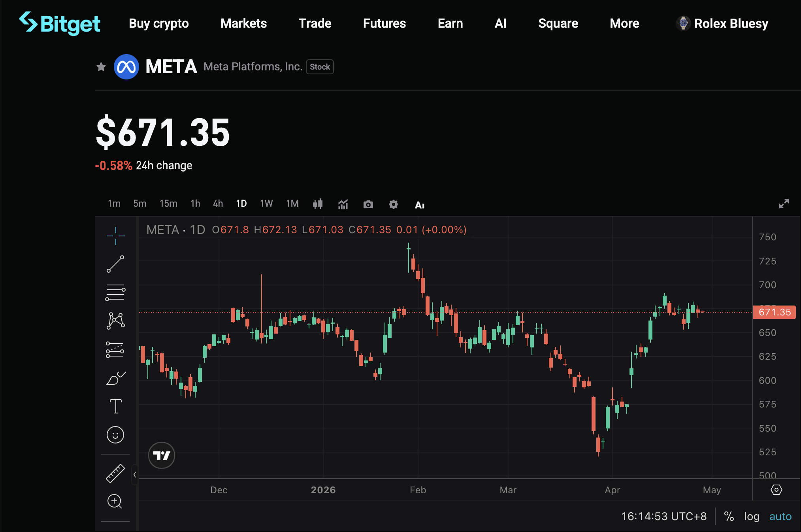Activate the ruler measure tool
801x532 pixels.
pos(115,473)
